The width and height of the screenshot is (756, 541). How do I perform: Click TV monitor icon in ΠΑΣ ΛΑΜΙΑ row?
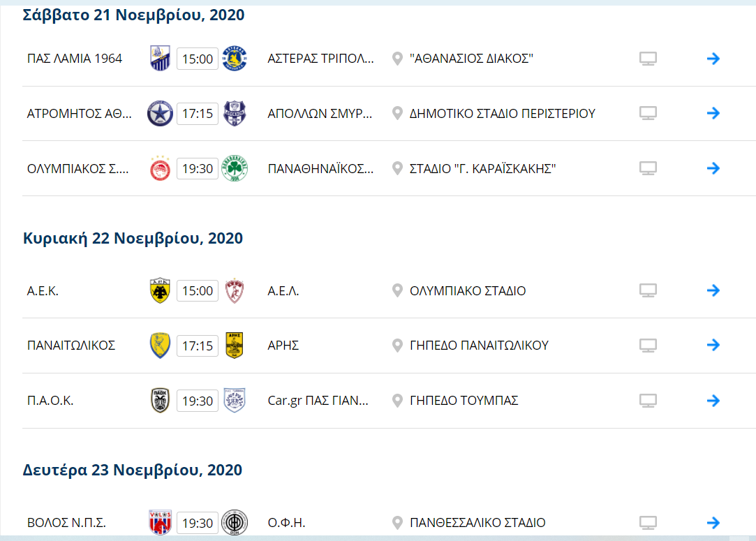pos(648,59)
